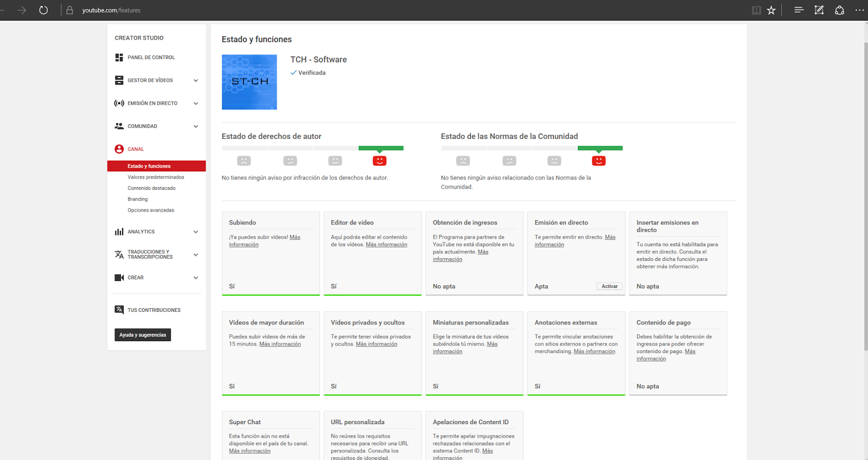Click the Make a Web Note icon
The width and height of the screenshot is (868, 460).
(819, 10)
